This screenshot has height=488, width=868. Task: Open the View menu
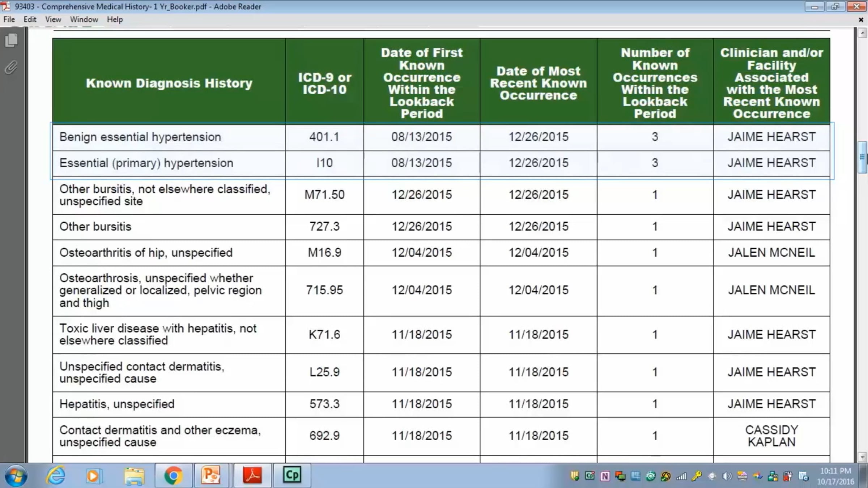(x=53, y=20)
